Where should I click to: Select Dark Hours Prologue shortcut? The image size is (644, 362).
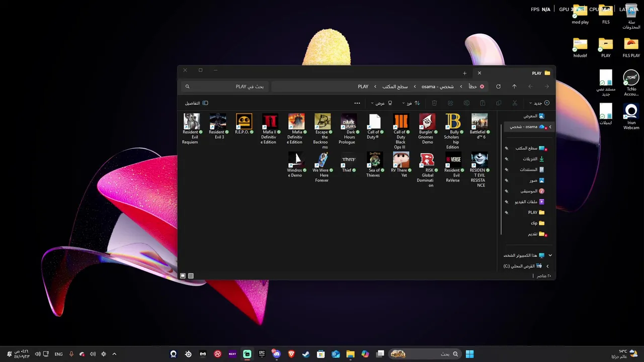349,128
